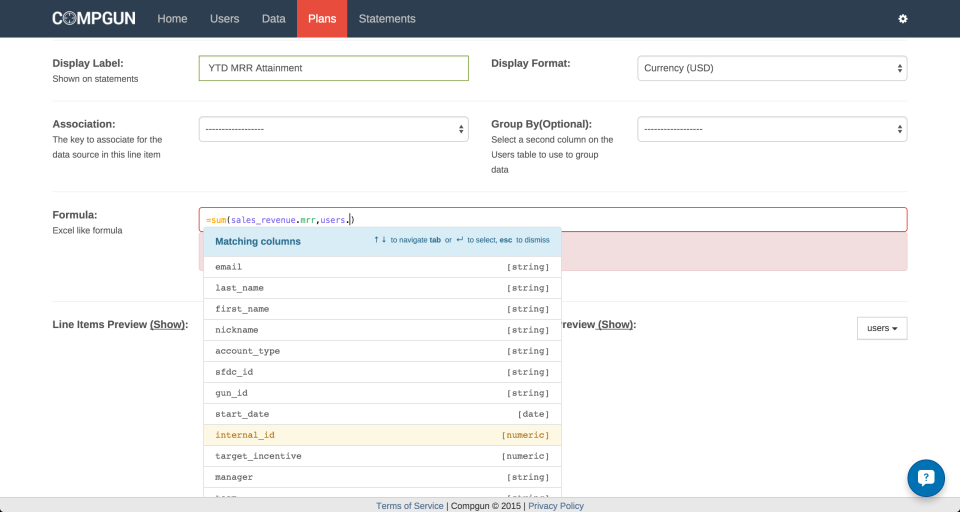Screen dimensions: 960x512
Task: Open the help chat bubble
Action: [926, 478]
